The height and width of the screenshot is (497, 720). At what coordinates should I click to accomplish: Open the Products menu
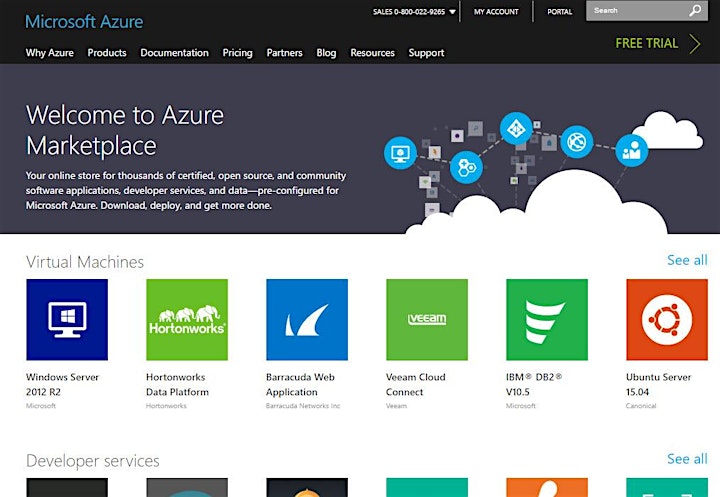pos(107,53)
